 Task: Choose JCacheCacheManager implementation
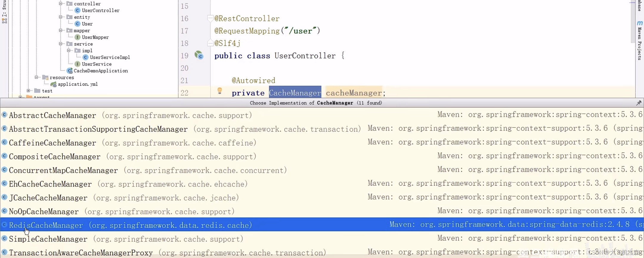click(x=322, y=198)
